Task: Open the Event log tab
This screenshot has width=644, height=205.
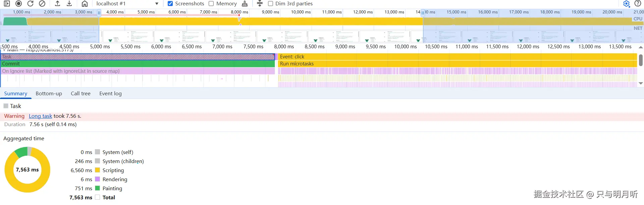Action: [110, 94]
